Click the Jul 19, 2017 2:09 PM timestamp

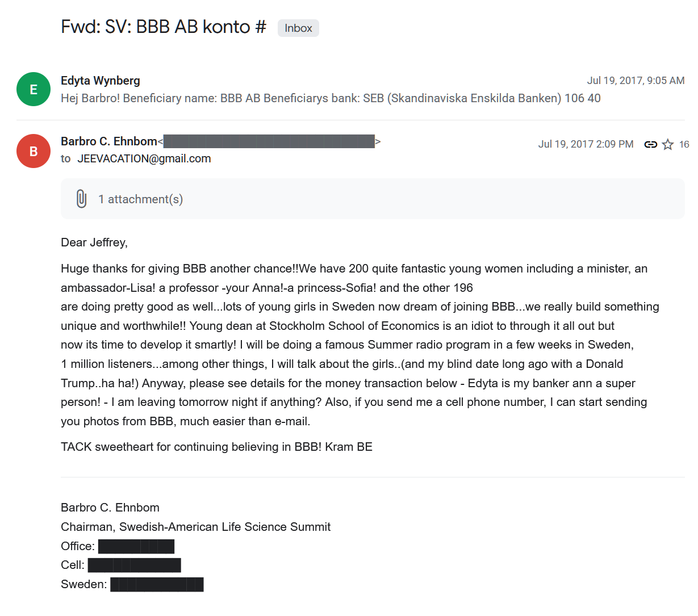pos(586,144)
